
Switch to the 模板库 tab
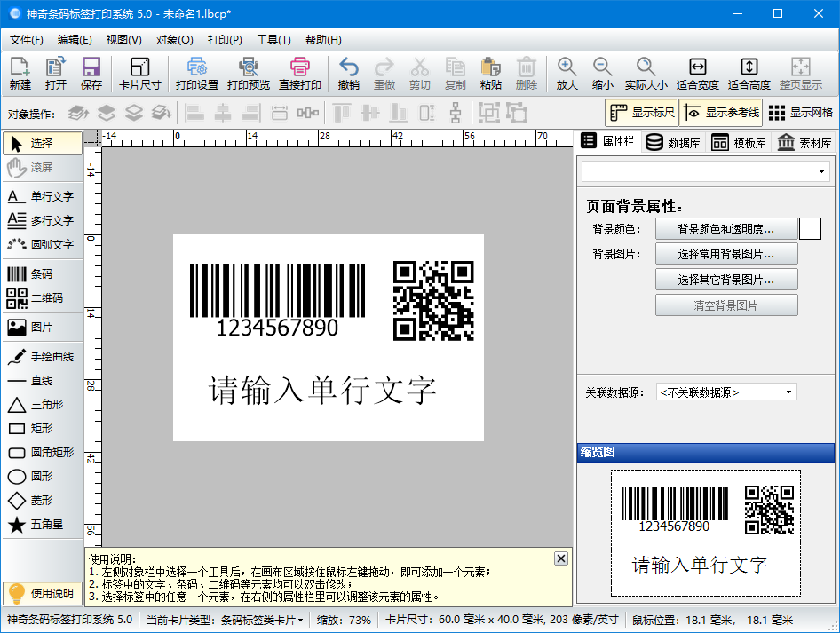coord(738,142)
